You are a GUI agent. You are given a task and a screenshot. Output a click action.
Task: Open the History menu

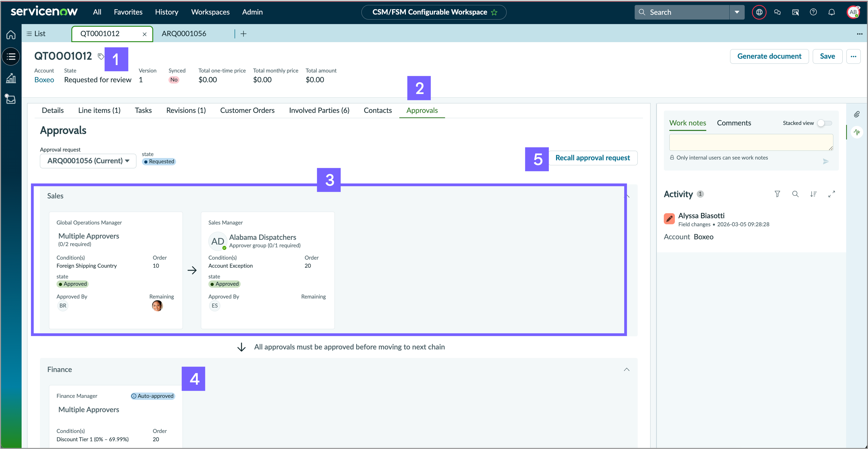tap(166, 12)
